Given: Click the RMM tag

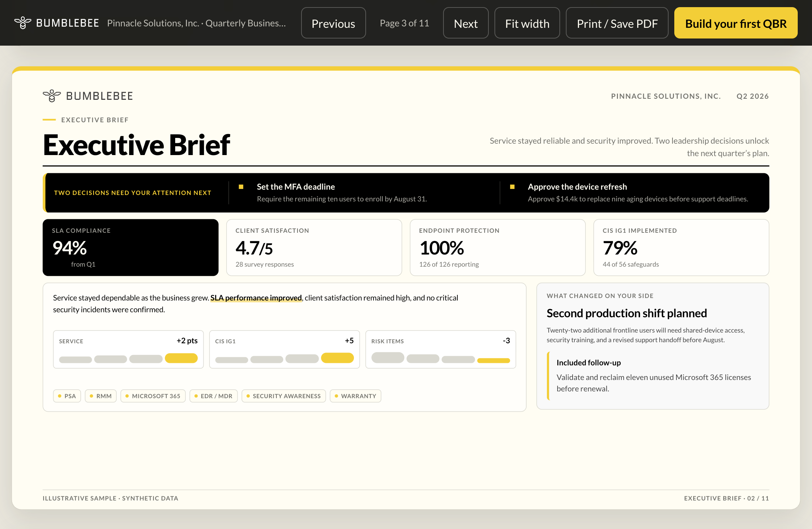Looking at the screenshot, I should [101, 396].
